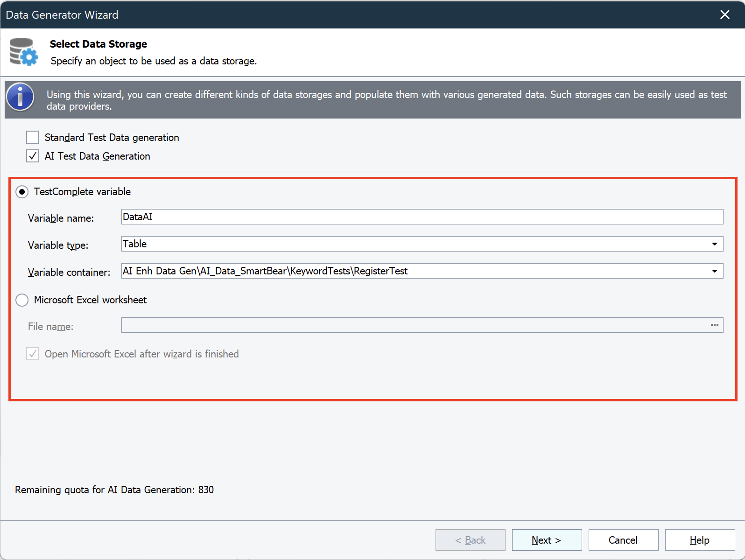Screen dimensions: 745x560
Task: Click the Variable container path field
Action: click(x=411, y=271)
